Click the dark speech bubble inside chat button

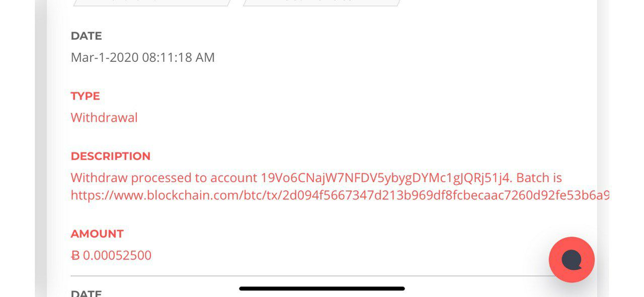click(572, 260)
